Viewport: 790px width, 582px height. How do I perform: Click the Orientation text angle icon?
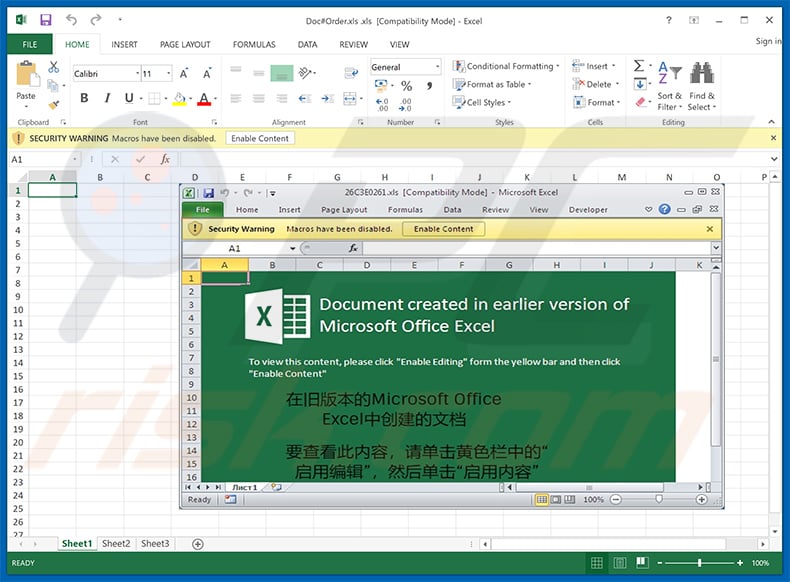pyautogui.click(x=305, y=73)
